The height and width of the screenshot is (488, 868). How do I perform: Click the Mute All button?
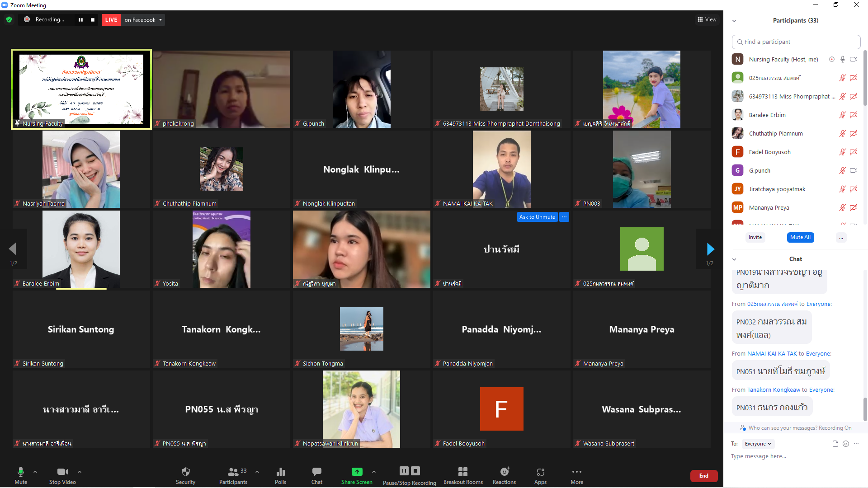pos(800,237)
